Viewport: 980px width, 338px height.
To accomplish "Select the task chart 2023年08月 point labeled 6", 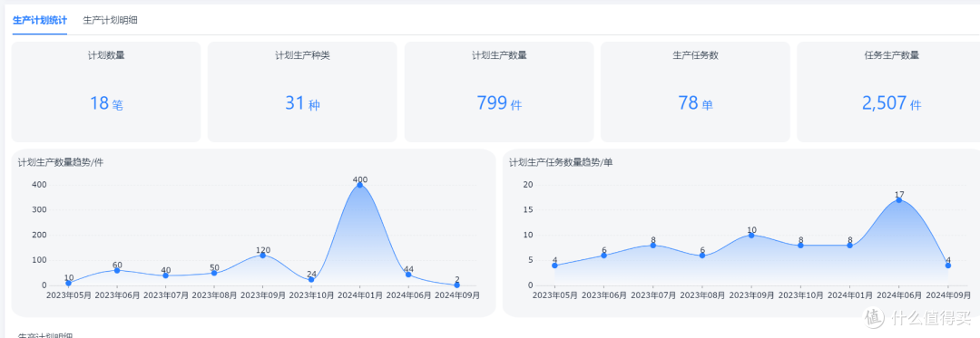I will coord(701,255).
